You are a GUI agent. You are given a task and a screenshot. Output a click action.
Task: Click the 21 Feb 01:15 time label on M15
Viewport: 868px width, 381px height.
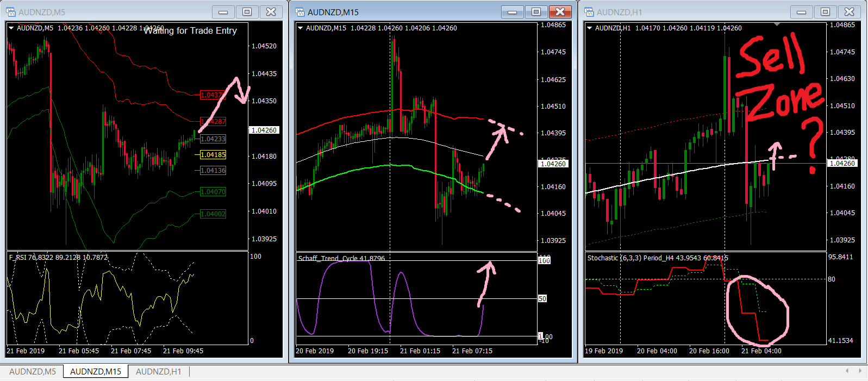tap(420, 351)
